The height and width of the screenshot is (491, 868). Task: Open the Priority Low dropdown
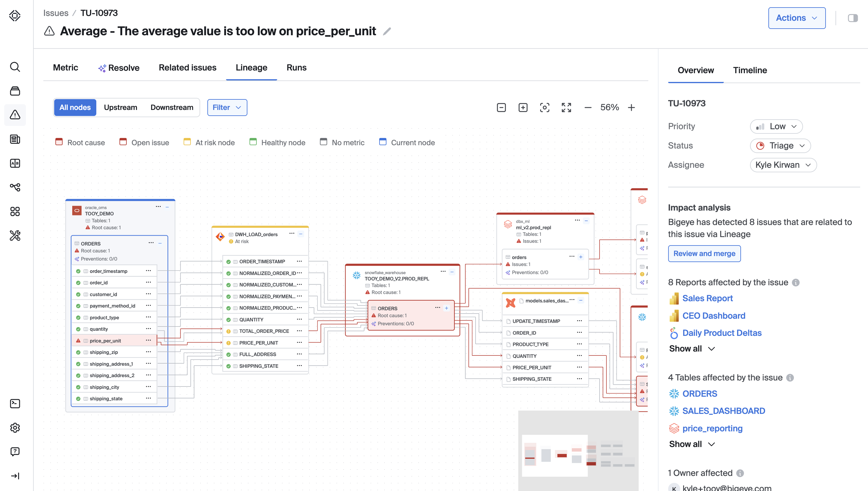[x=776, y=127]
